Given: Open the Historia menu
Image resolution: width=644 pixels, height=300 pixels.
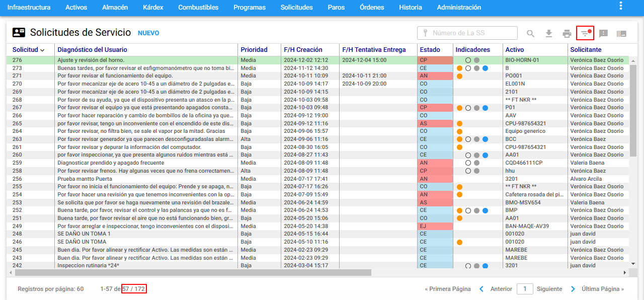Looking at the screenshot, I should point(411,8).
